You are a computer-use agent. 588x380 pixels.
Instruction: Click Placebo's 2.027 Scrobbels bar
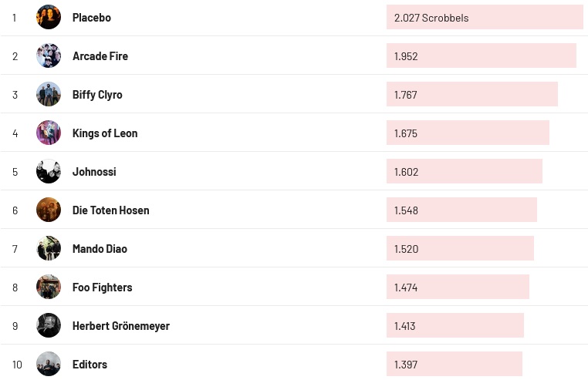[485, 17]
